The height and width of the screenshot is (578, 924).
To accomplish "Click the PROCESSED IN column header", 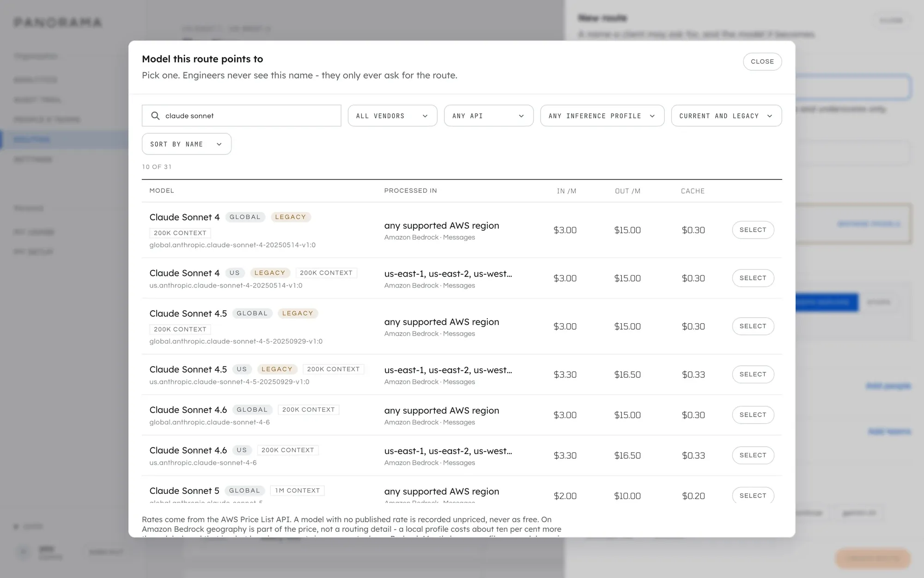I will tap(411, 191).
